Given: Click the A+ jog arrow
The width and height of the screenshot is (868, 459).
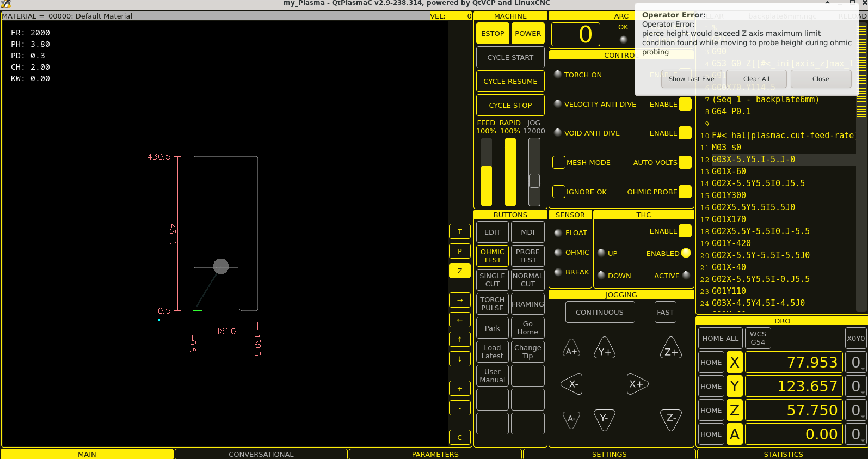Looking at the screenshot, I should pos(571,349).
